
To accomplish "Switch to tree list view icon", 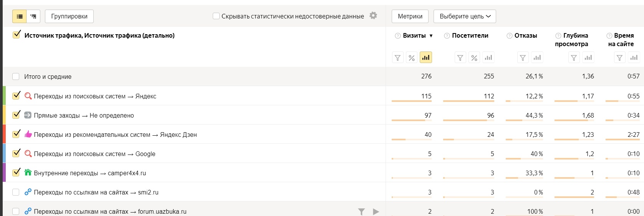I will 33,17.
